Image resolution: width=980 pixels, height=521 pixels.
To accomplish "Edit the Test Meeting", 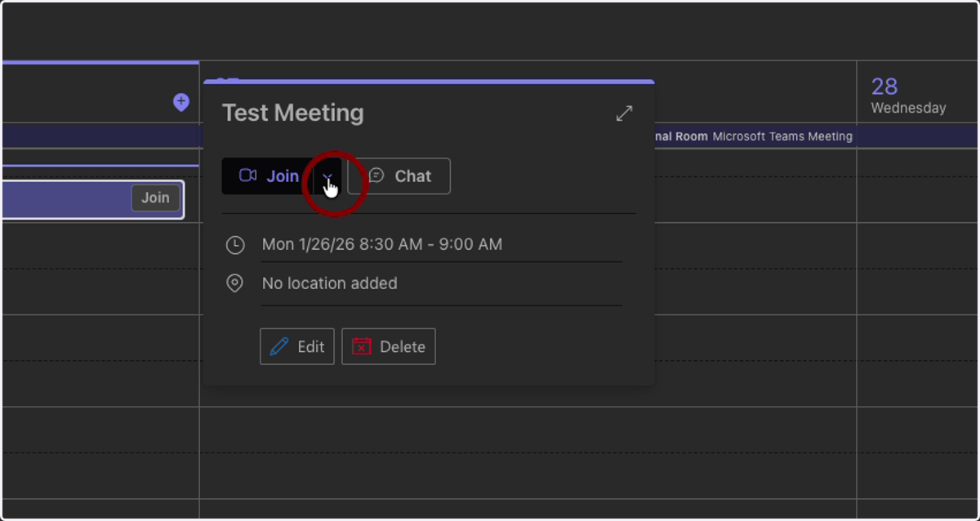I will pyautogui.click(x=297, y=346).
